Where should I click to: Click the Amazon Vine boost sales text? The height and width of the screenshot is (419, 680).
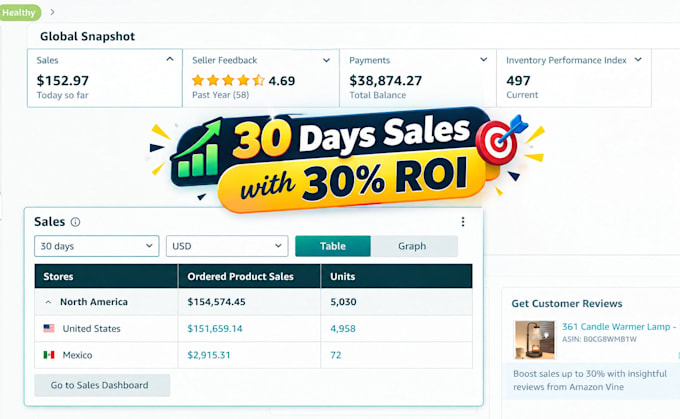tap(590, 380)
